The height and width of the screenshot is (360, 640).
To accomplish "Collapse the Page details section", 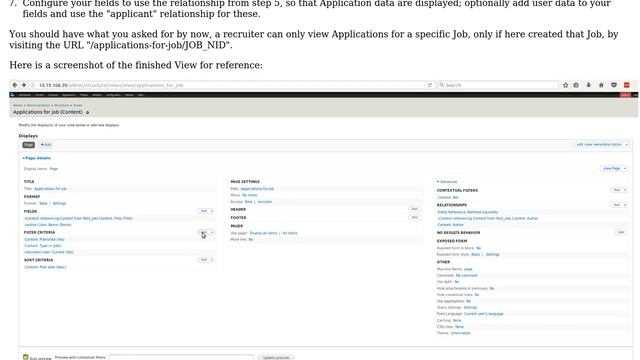I will click(x=37, y=158).
